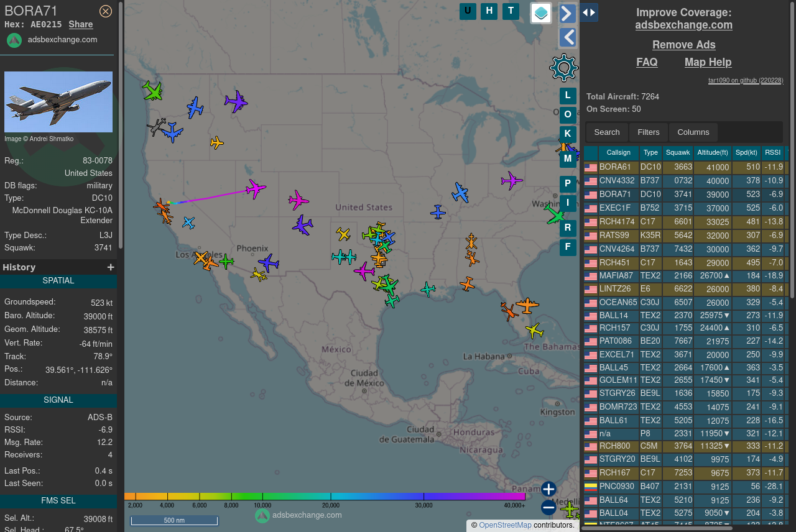Open the layer selector icon
The width and height of the screenshot is (796, 532).
(x=541, y=13)
